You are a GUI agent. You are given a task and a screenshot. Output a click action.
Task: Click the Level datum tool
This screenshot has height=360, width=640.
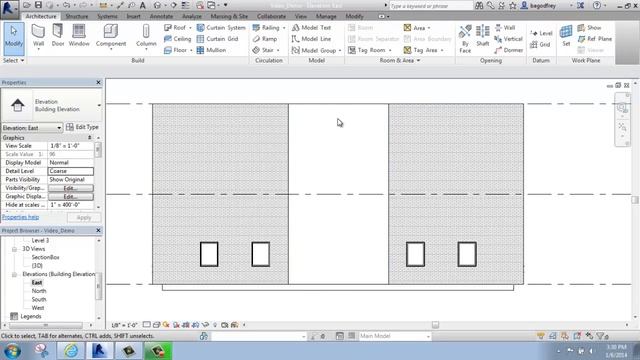coord(541,33)
